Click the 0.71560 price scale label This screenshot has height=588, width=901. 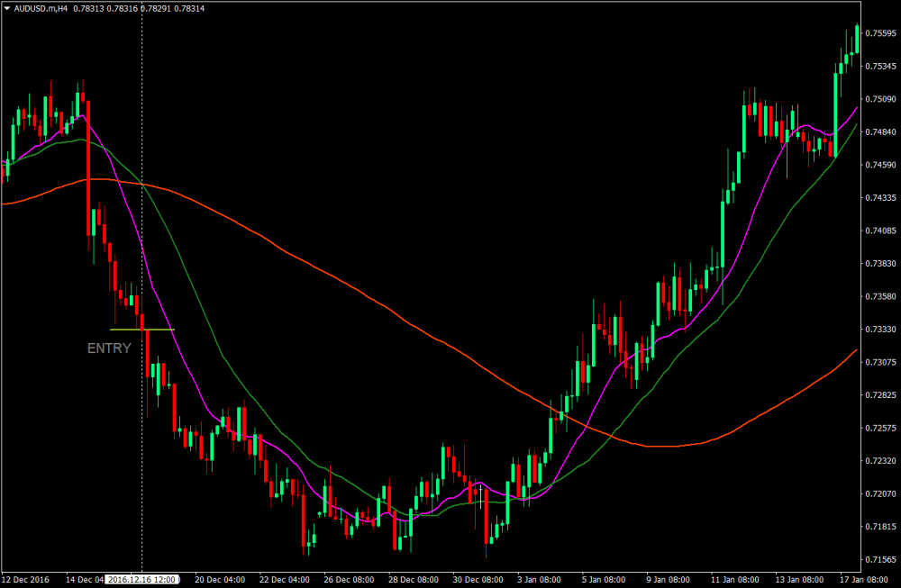[879, 560]
